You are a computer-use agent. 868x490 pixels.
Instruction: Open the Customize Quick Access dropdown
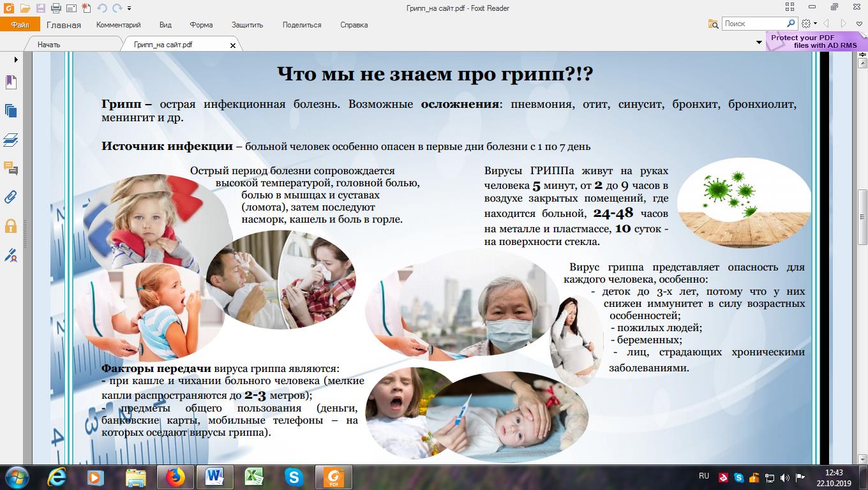(x=130, y=8)
